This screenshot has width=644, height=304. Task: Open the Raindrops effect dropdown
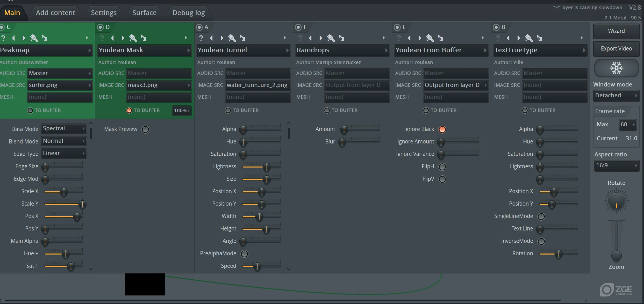coord(342,50)
